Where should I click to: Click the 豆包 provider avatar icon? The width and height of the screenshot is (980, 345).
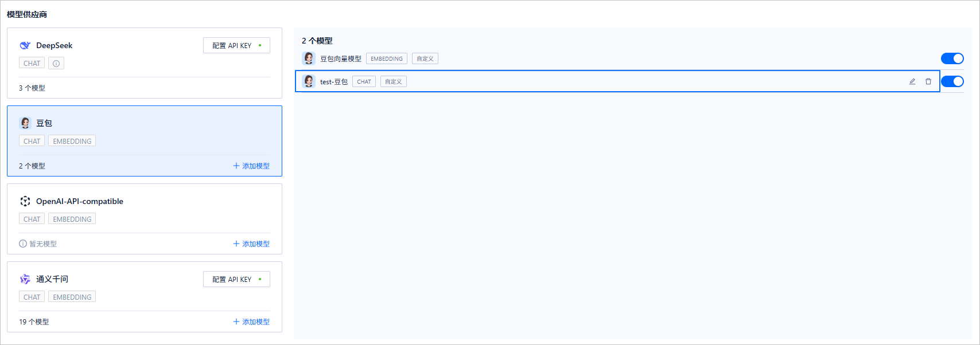[25, 123]
